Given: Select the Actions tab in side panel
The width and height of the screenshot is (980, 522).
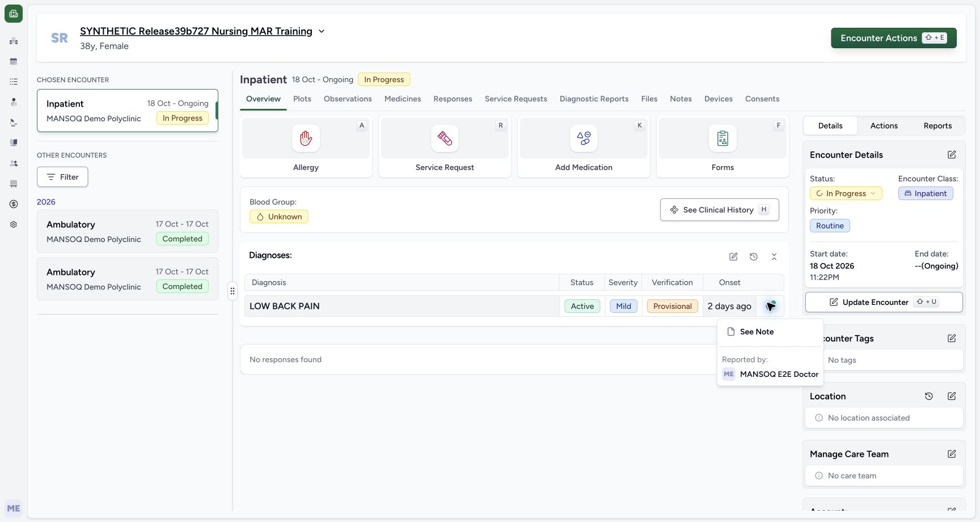Looking at the screenshot, I should [884, 126].
